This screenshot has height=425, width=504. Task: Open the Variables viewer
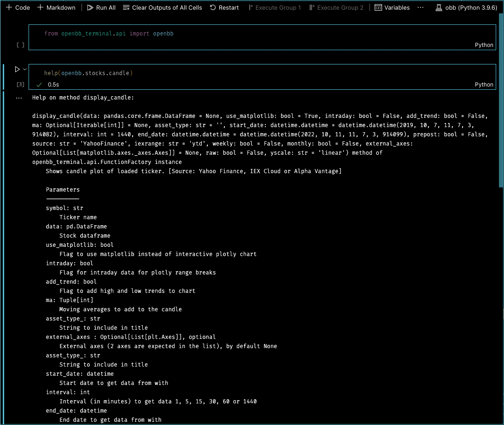pos(392,7)
